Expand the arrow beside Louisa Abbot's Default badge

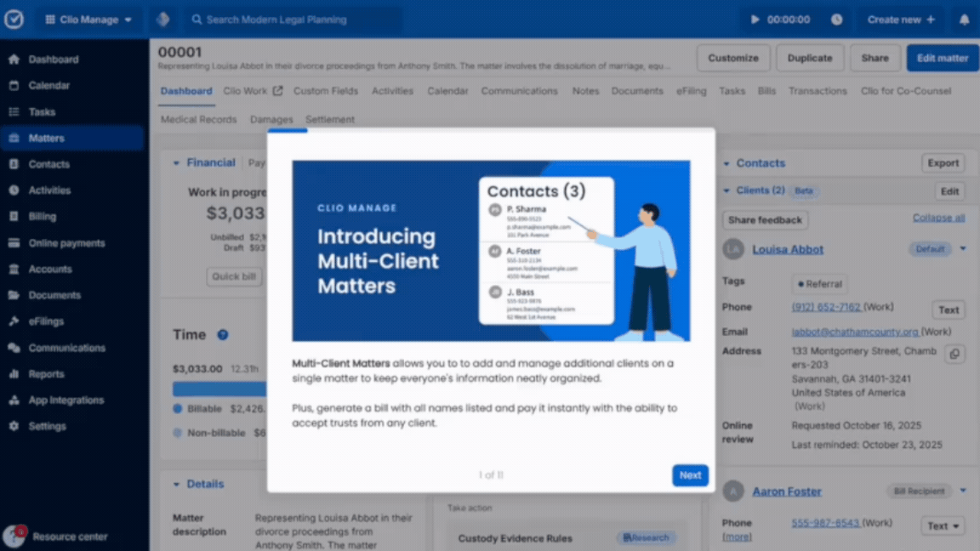[x=963, y=248]
